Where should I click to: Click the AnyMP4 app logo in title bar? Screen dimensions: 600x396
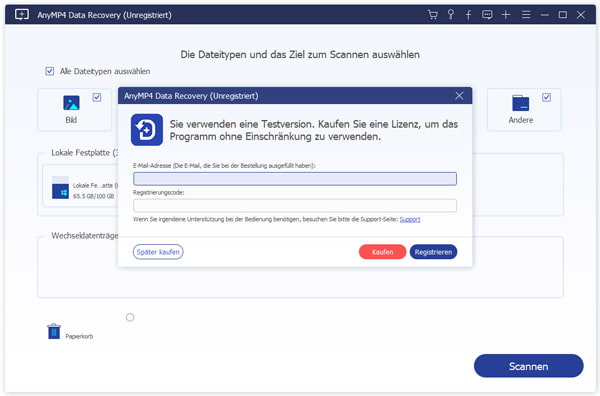pyautogui.click(x=22, y=15)
